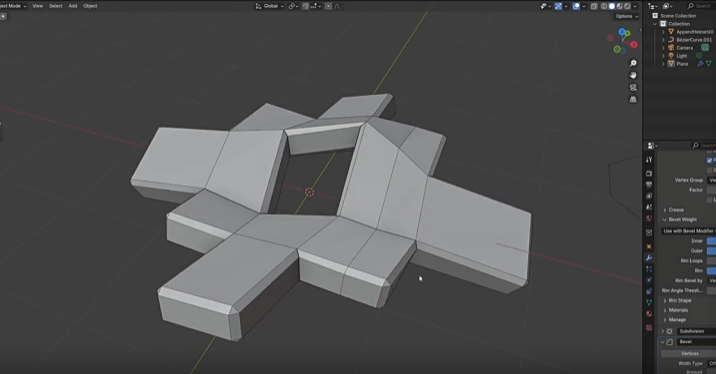Enable the Rim Loops checkbox
Image resolution: width=716 pixels, height=374 pixels.
click(711, 261)
